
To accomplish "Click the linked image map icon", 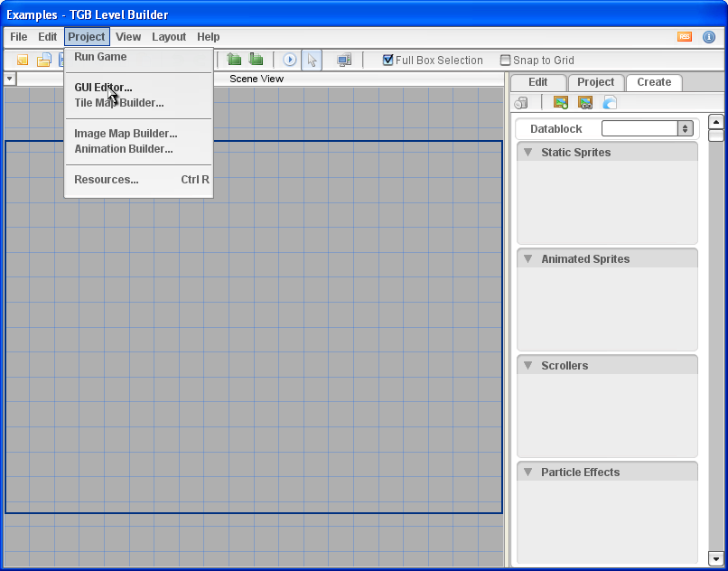I will pyautogui.click(x=585, y=102).
